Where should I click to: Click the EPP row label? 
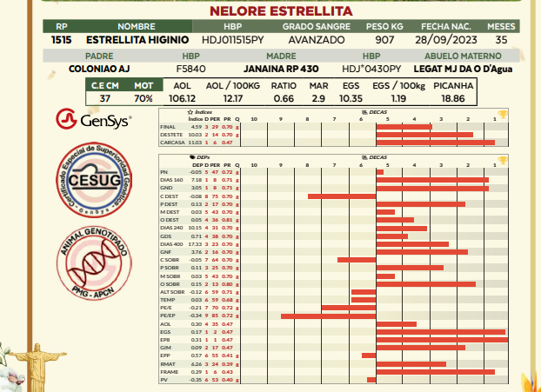click(165, 355)
